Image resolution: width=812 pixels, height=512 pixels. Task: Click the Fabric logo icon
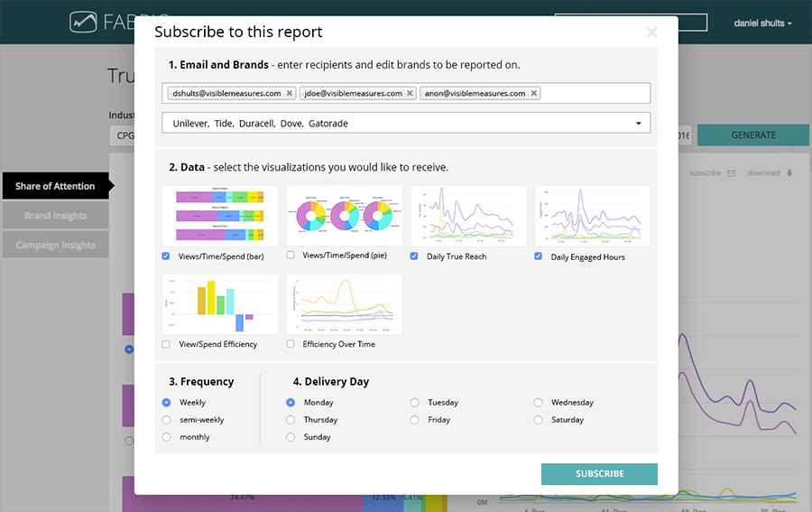click(x=83, y=23)
